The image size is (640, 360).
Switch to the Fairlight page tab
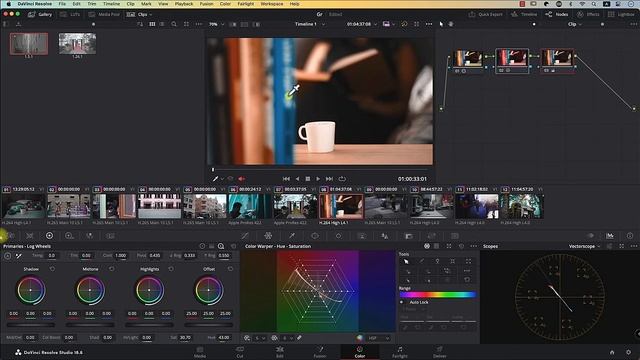click(x=400, y=352)
